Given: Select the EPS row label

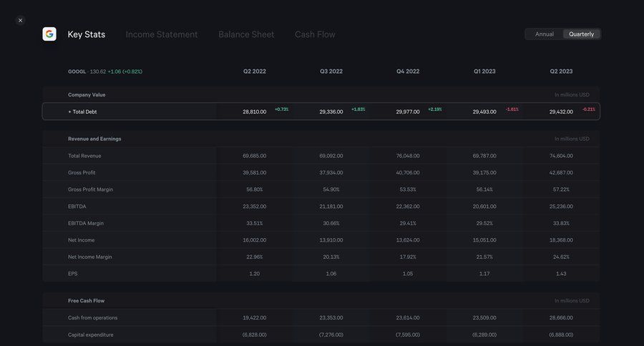Looking at the screenshot, I should click(73, 274).
